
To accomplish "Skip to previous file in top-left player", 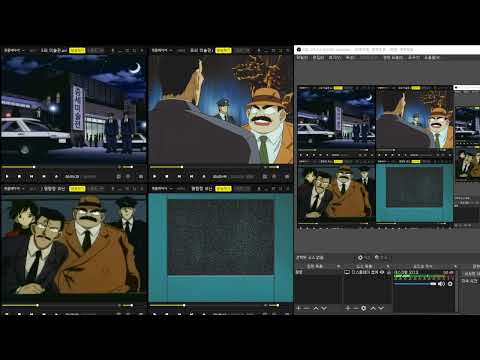I will tap(31, 176).
